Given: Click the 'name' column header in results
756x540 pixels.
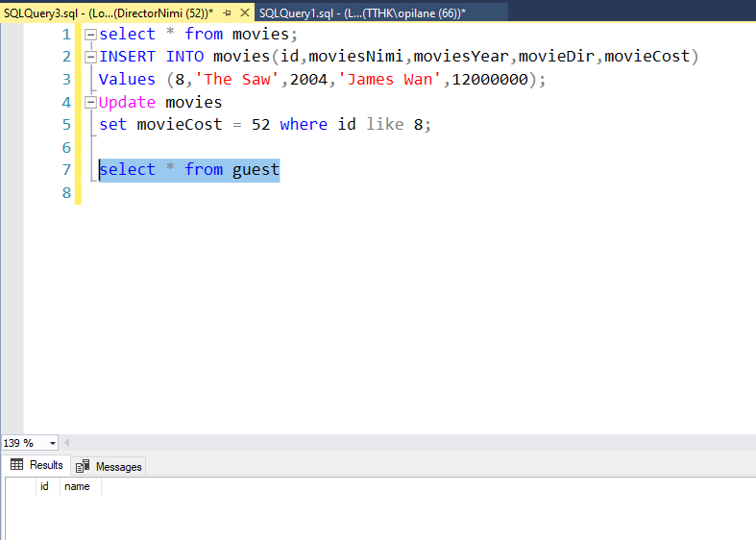Looking at the screenshot, I should [77, 486].
